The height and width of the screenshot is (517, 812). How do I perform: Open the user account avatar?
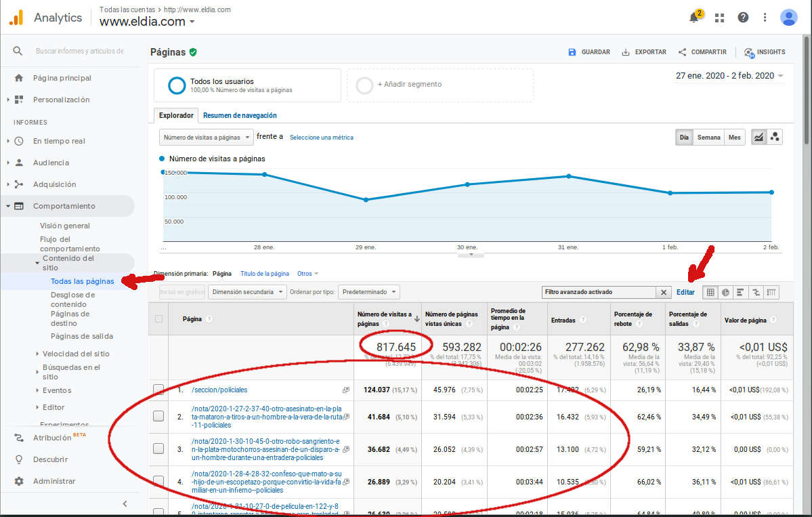pyautogui.click(x=788, y=18)
